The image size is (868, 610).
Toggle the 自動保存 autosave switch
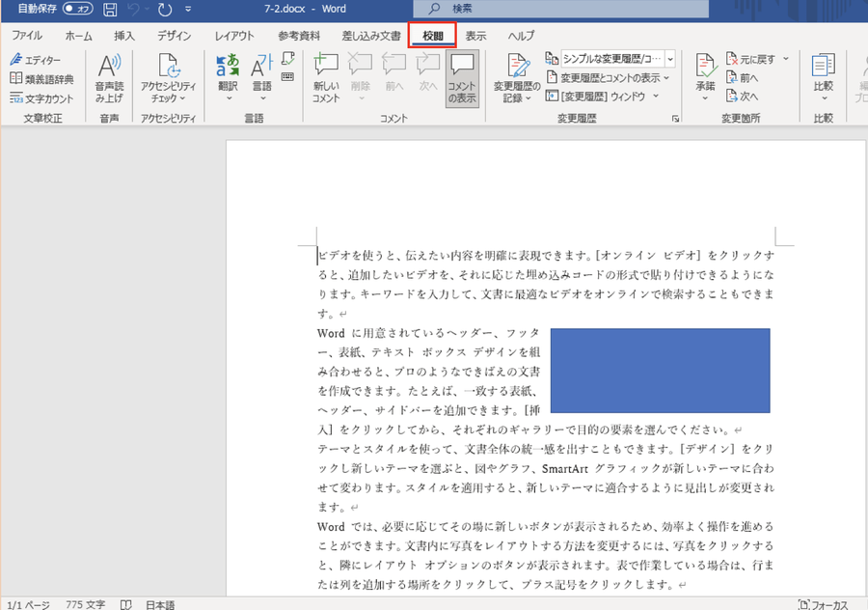pyautogui.click(x=78, y=10)
